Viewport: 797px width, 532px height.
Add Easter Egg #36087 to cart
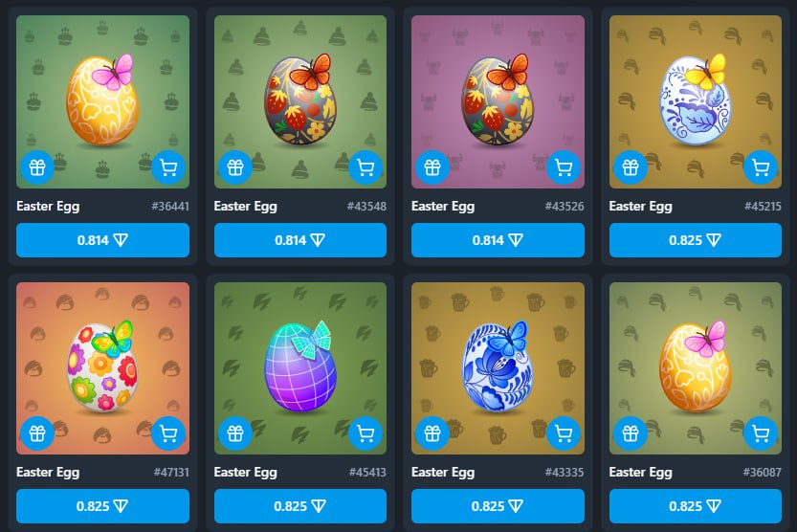click(761, 433)
